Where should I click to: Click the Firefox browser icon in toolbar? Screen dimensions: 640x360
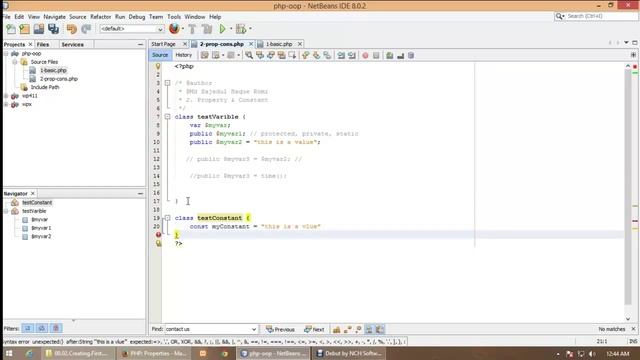pos(174,29)
